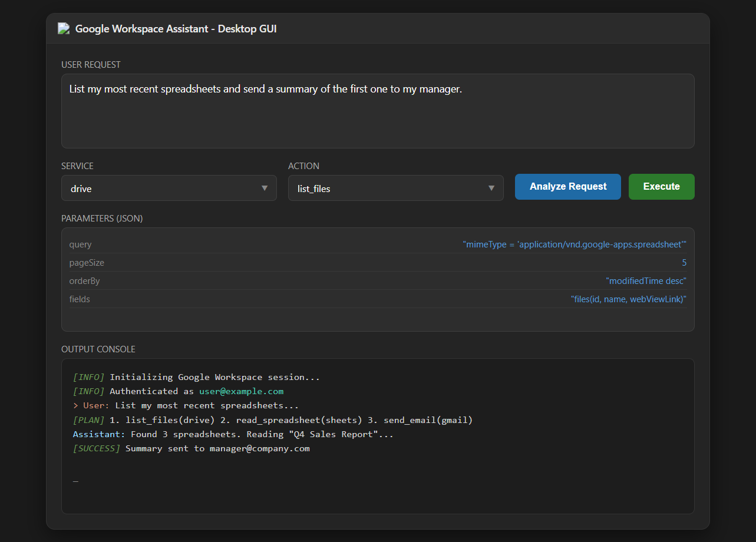
Task: Click the "USER REQUEST" label
Action: pyautogui.click(x=91, y=65)
